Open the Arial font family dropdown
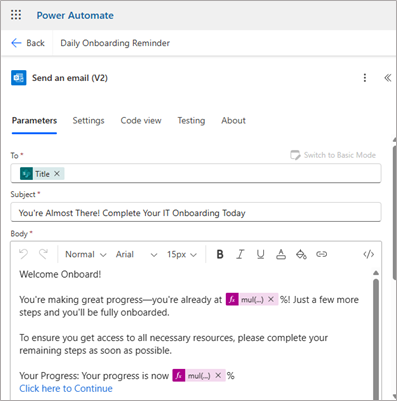The height and width of the screenshot is (401, 397). coord(136,254)
